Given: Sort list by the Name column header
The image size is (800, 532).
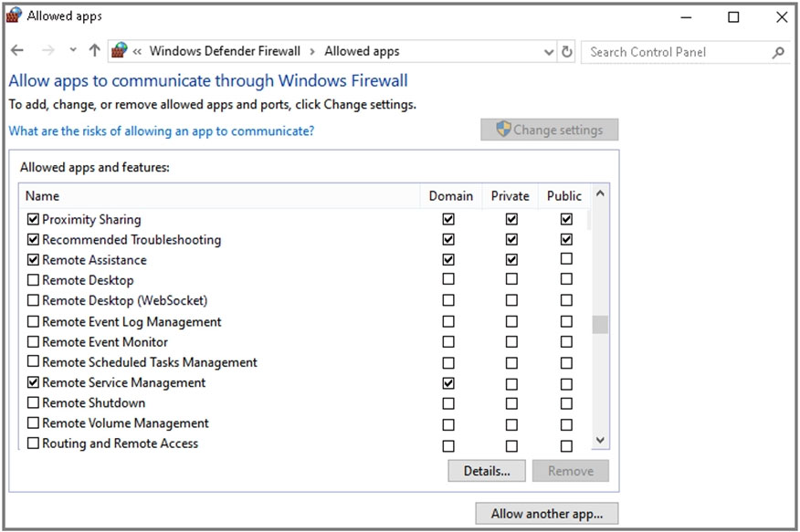Looking at the screenshot, I should coord(220,196).
